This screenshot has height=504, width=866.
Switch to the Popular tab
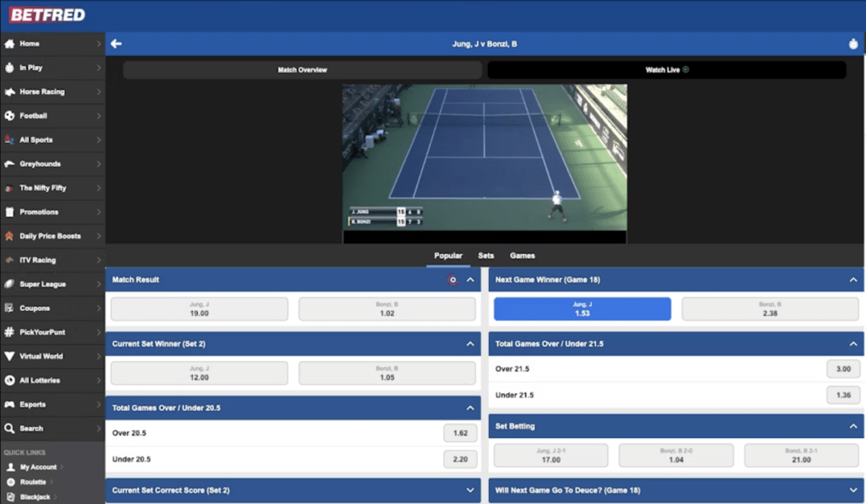point(448,255)
